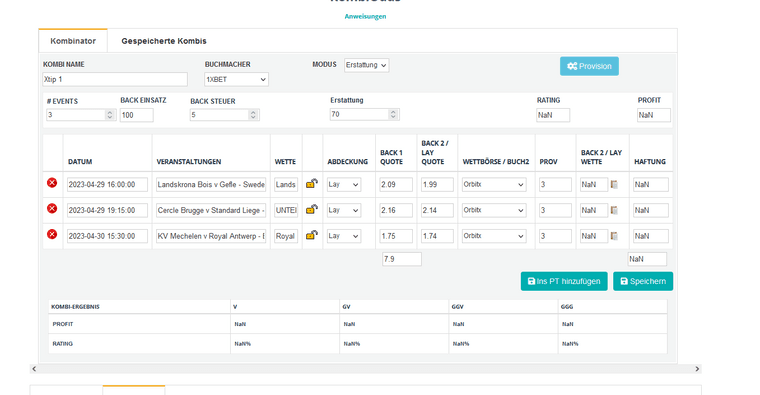Viewport: 760px width, 395px height.
Task: Open the Orbitx exchange dropdown in Landskrona row
Action: pos(494,184)
